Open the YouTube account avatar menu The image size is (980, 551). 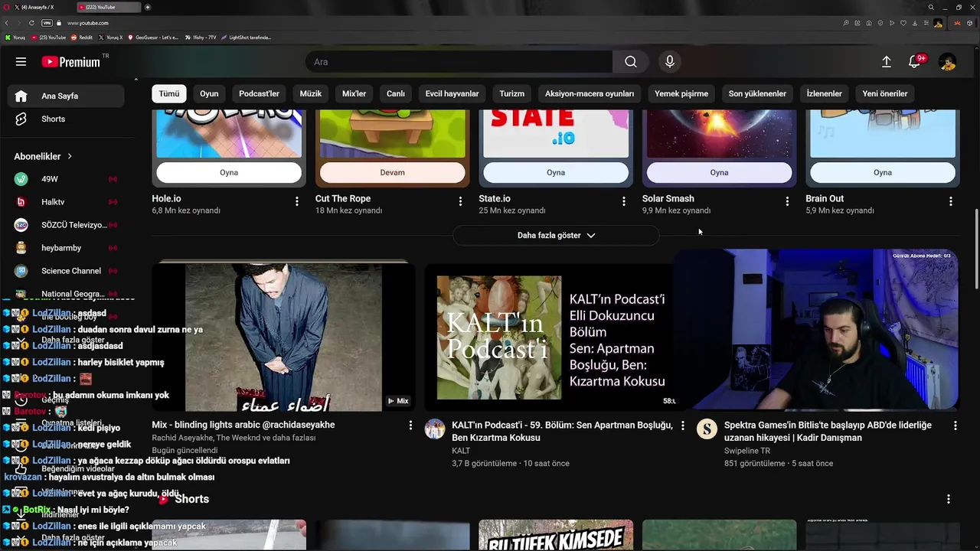click(x=947, y=62)
